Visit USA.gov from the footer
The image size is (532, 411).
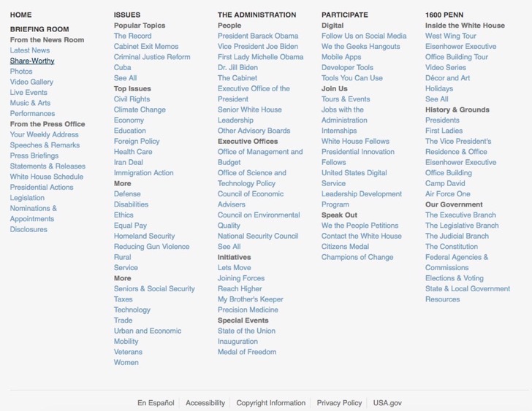[387, 403]
